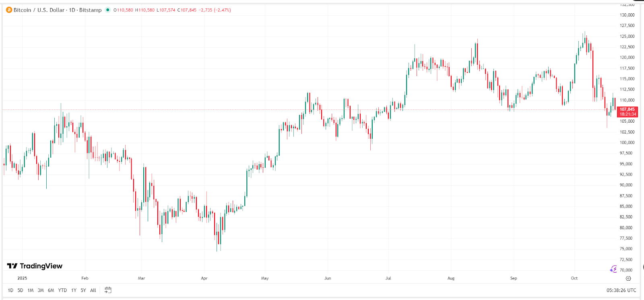Open the chart settings gear icon
This screenshot has height=300, width=644.
(x=627, y=278)
